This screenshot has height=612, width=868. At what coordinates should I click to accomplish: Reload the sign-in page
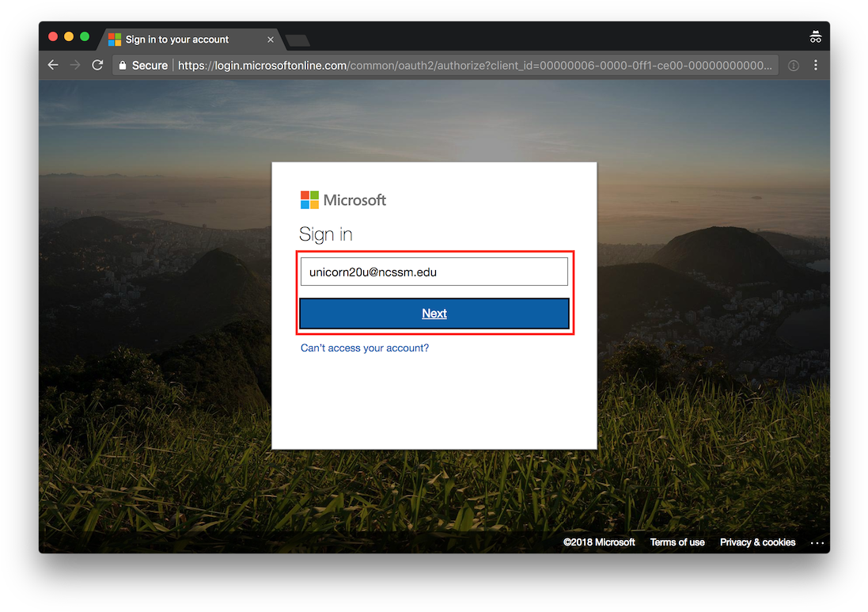tap(97, 65)
